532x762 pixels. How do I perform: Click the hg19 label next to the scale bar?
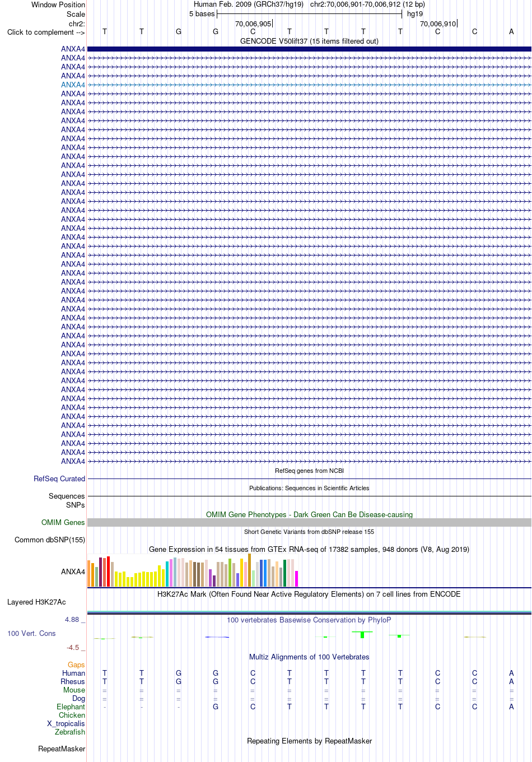click(x=415, y=14)
